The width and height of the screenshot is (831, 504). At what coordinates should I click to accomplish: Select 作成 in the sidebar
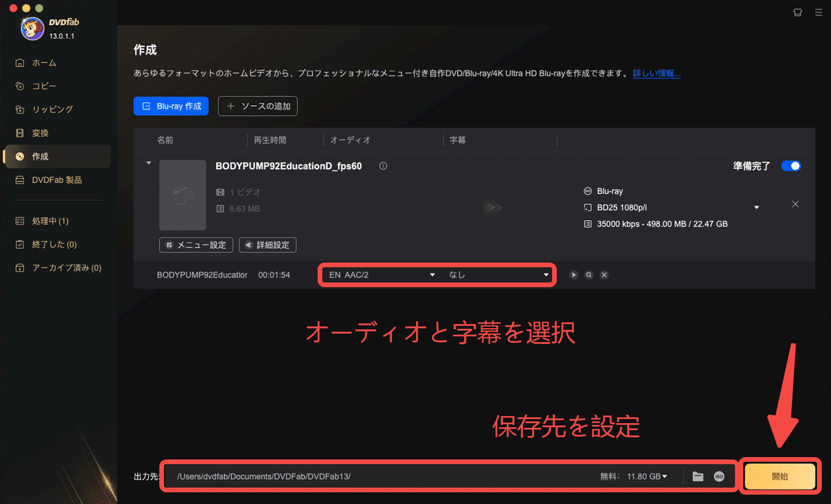click(57, 156)
